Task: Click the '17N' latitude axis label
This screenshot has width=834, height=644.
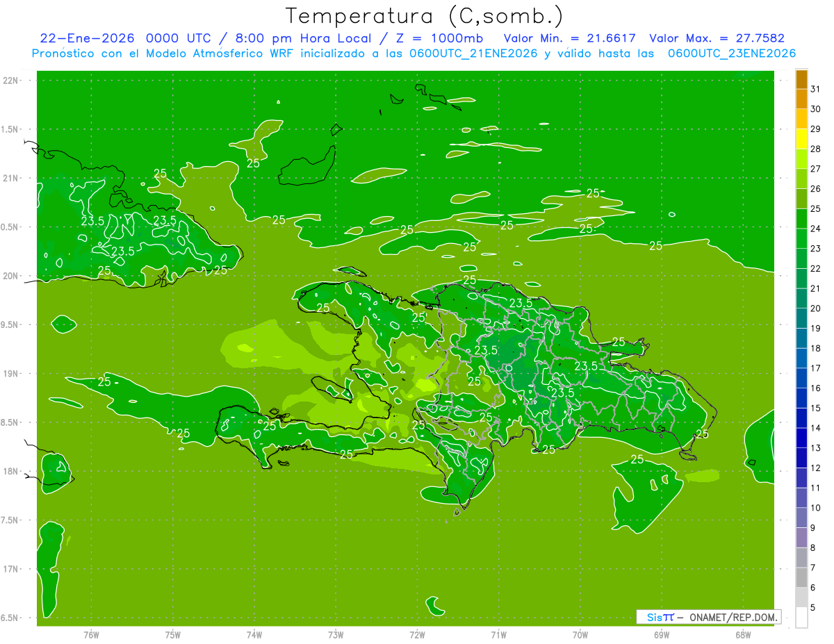Action: tap(11, 570)
